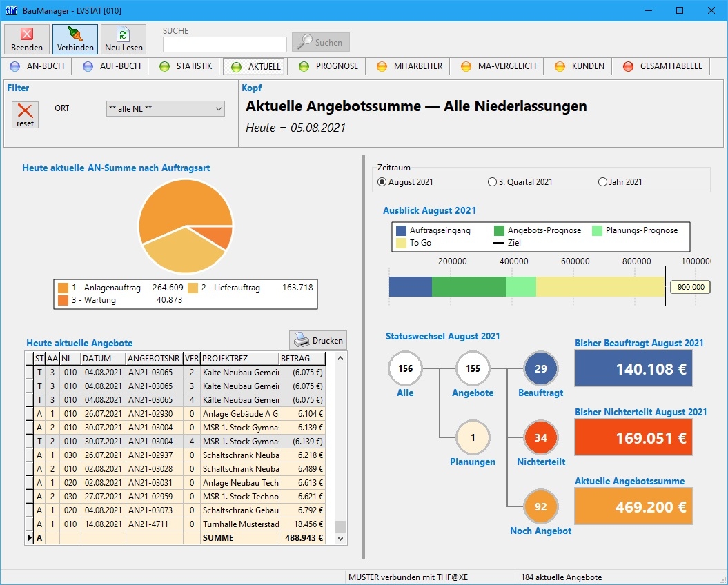Viewport: 728px width, 585px height.
Task: Click the To Go yellow legend swatch
Action: [x=401, y=243]
